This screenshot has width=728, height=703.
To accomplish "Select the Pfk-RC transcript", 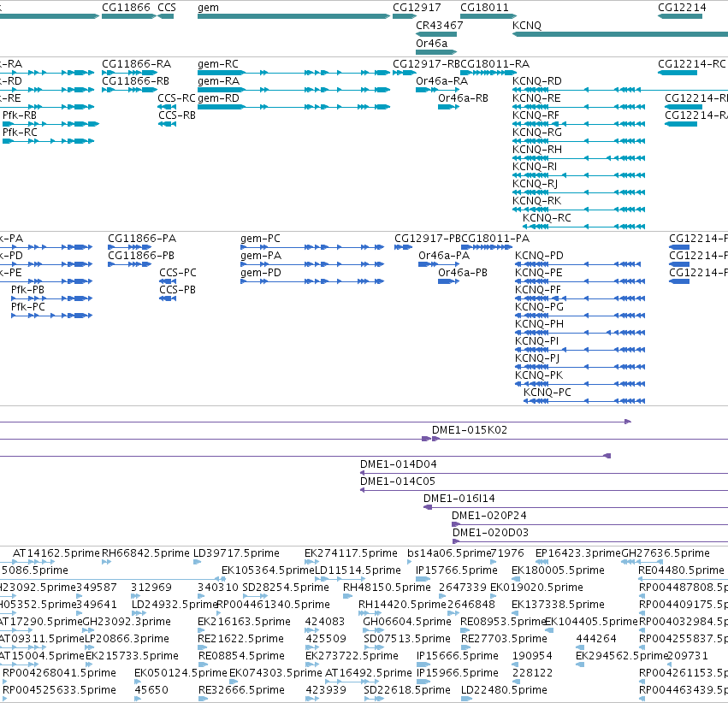I will [x=48, y=141].
